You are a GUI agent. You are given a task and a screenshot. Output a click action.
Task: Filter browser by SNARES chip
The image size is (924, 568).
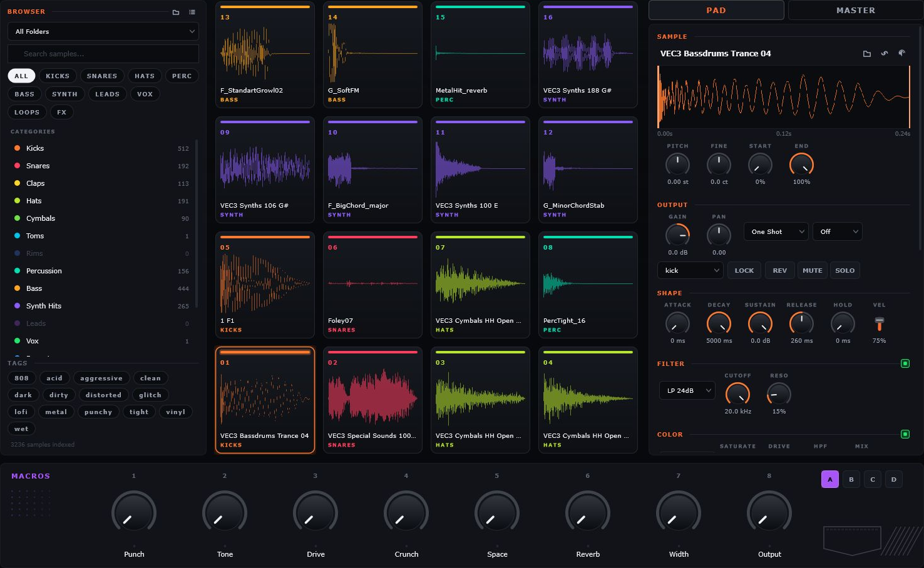[102, 76]
